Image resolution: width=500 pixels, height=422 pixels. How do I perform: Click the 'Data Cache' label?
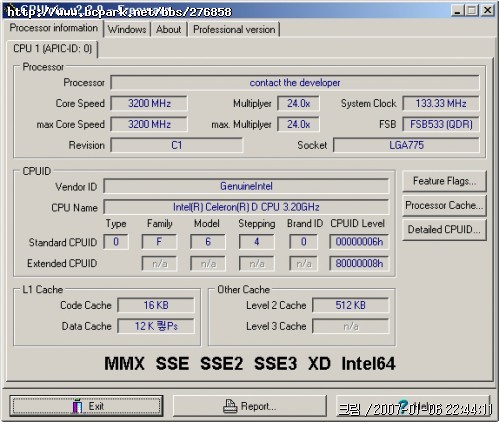(x=86, y=326)
